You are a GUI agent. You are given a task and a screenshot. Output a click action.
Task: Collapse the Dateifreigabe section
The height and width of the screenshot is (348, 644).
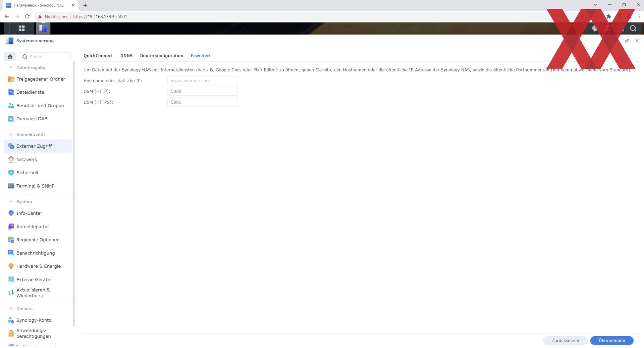11,67
